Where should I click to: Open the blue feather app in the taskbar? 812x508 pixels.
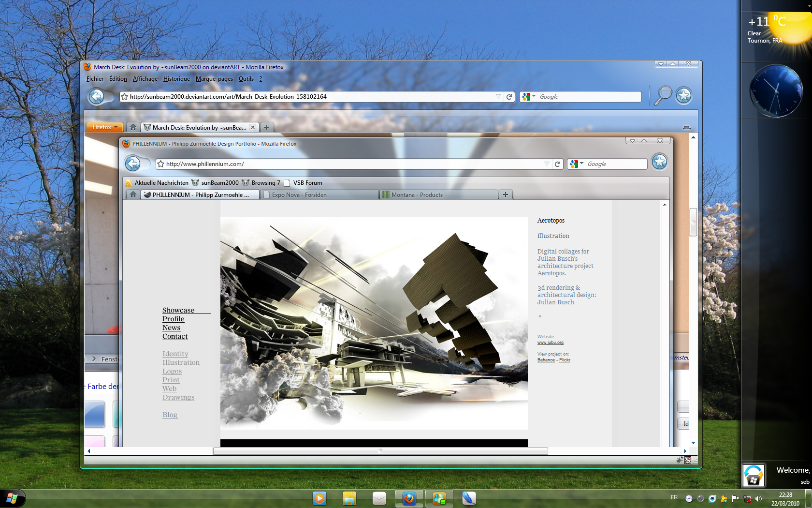[469, 498]
